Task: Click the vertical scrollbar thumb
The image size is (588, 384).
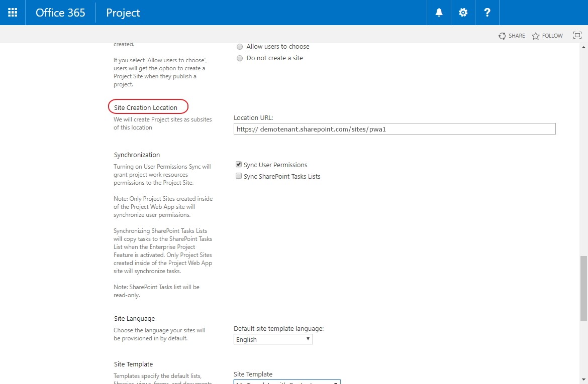Action: click(x=583, y=289)
